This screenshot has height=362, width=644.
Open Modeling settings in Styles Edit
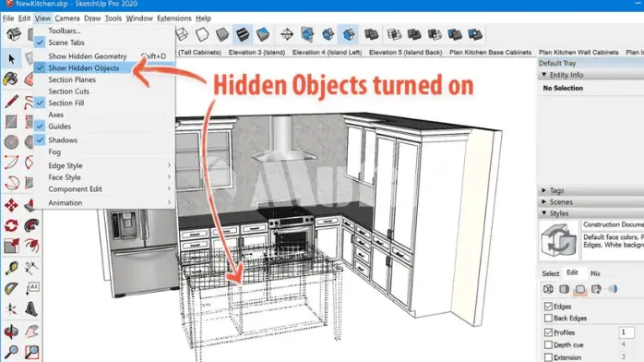pos(613,289)
